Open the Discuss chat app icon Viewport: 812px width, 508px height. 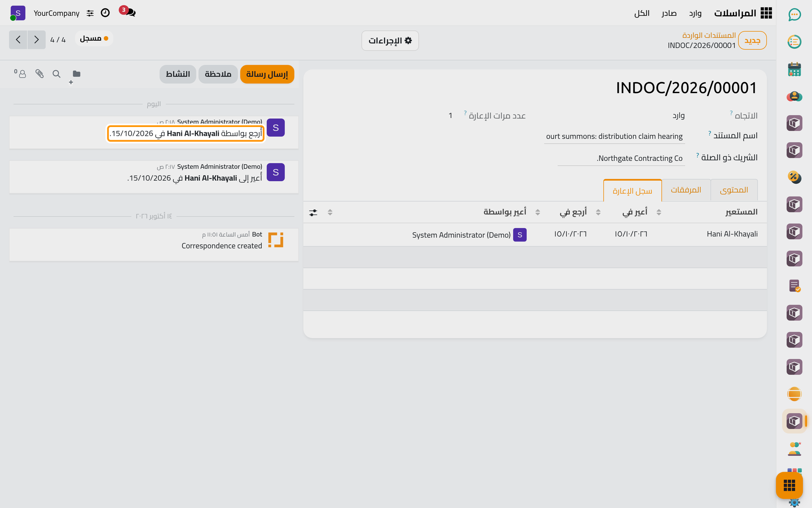pos(794,15)
